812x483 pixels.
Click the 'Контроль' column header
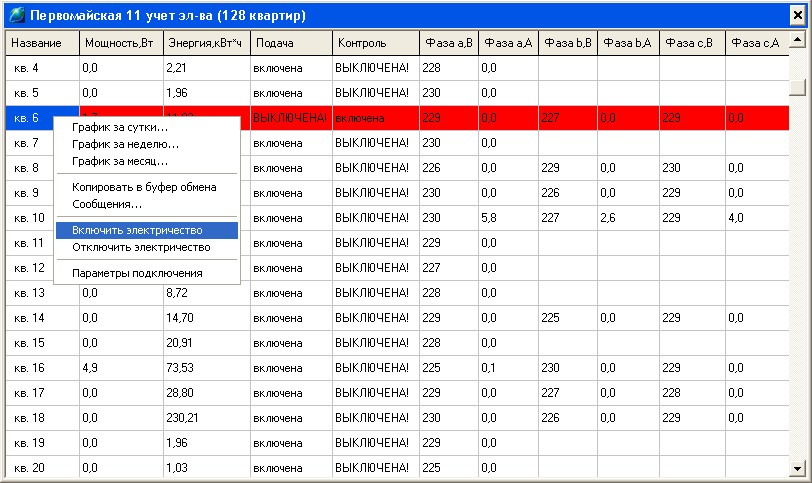pyautogui.click(x=375, y=44)
